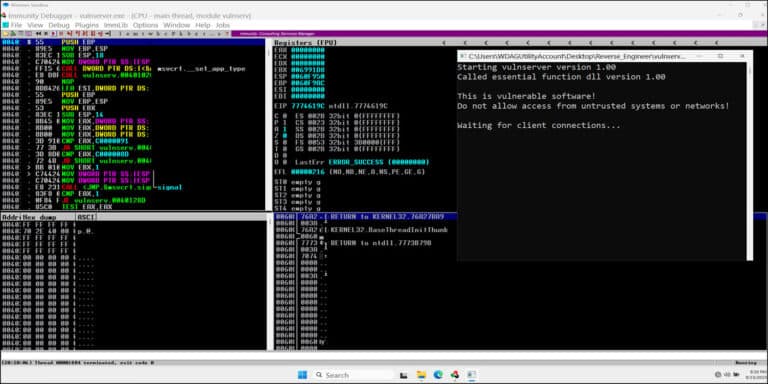
Task: Show Patches via 'P' toolbar button
Action: pyautogui.click(x=173, y=33)
